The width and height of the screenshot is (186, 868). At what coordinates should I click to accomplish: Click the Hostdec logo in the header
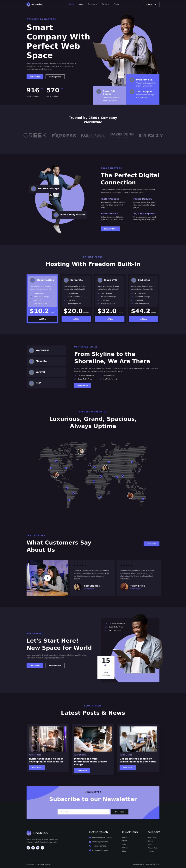coord(35,4)
